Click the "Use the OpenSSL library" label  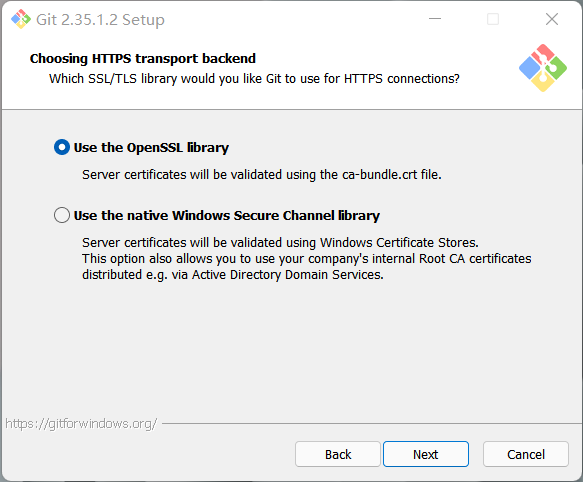tap(151, 148)
